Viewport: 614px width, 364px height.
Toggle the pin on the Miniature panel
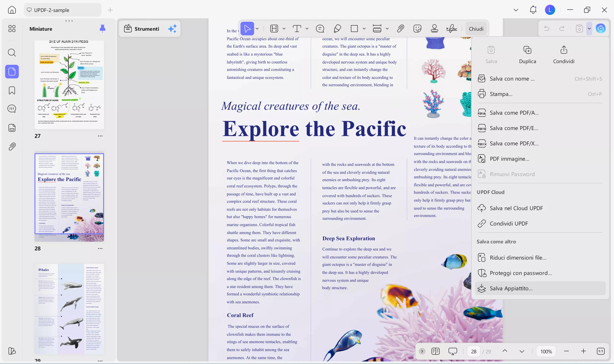tap(102, 29)
